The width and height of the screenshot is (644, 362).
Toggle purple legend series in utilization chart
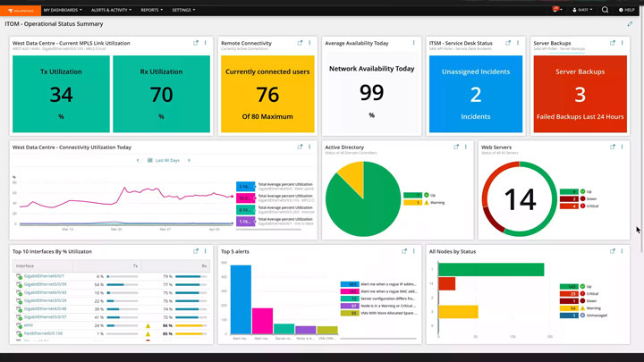pos(246,222)
